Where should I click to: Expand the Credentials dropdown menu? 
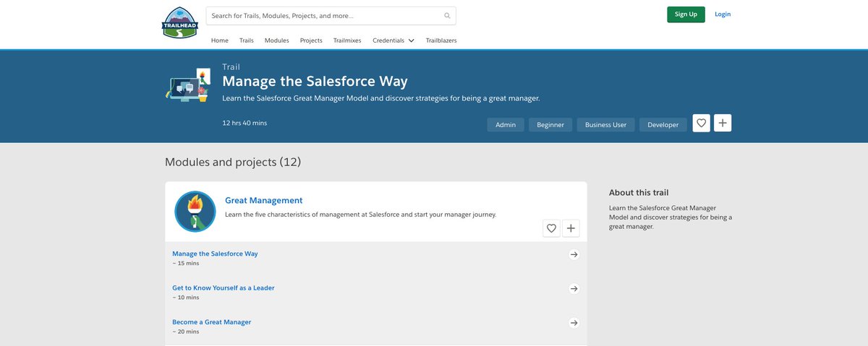[393, 40]
